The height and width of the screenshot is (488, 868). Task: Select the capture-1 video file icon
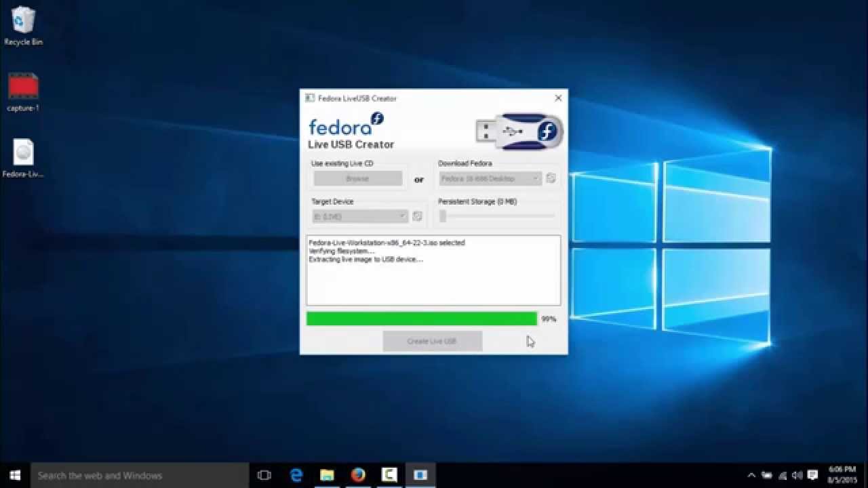(x=23, y=92)
